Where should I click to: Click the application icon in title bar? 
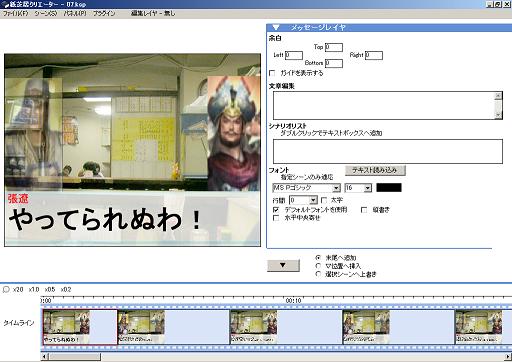coord(5,4)
